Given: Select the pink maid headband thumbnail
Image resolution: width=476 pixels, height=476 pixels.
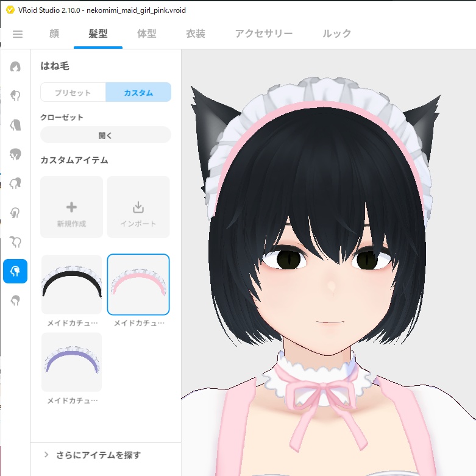Looking at the screenshot, I should pyautogui.click(x=138, y=285).
